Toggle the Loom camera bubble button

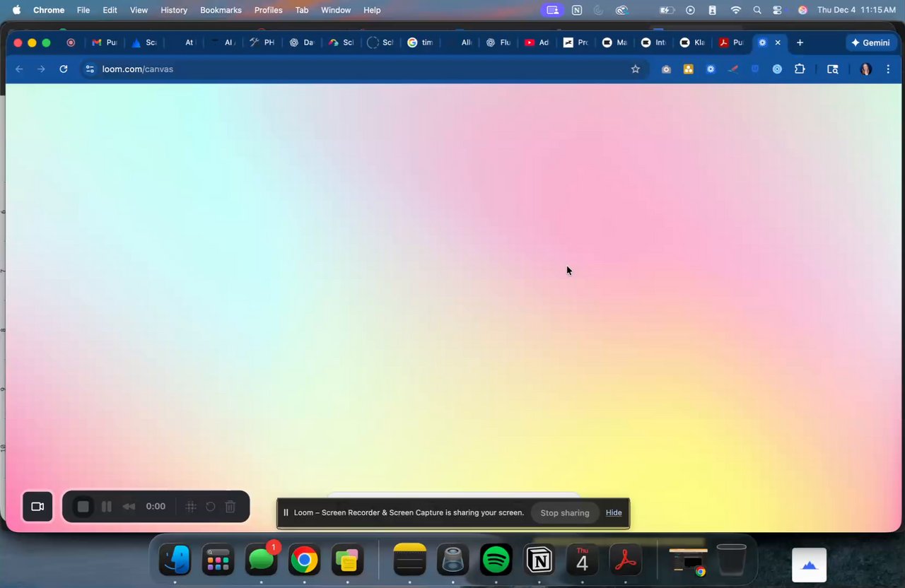(x=37, y=507)
